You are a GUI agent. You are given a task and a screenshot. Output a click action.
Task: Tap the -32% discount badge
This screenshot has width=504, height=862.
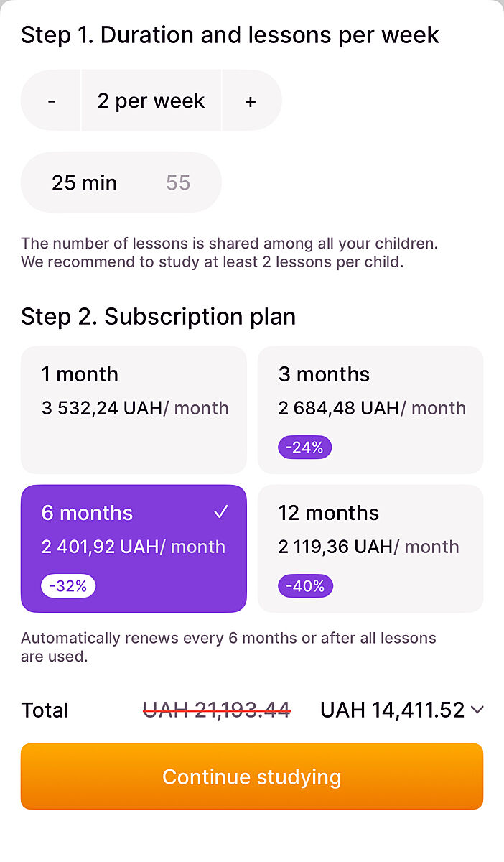coord(68,586)
